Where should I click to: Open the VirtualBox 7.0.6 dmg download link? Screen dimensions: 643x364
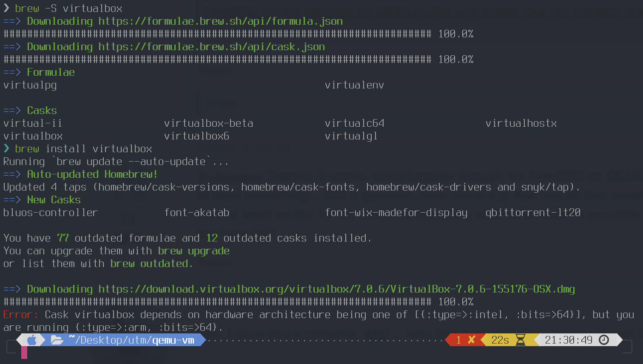336,289
